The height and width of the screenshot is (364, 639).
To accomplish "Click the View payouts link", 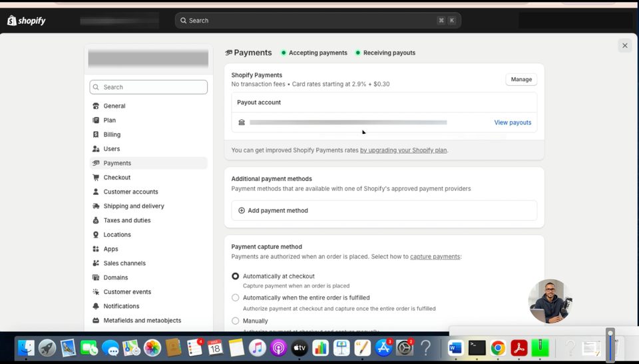I will (513, 122).
